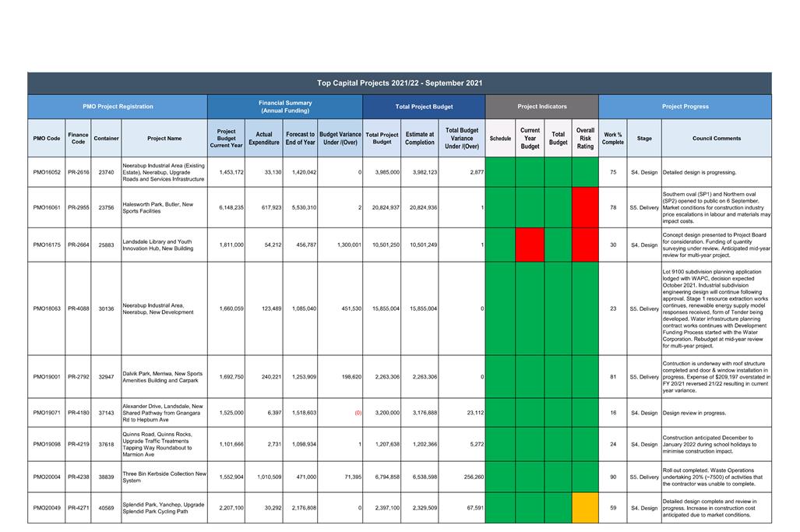Image resolution: width=800 pixels, height=532 pixels.
Task: Select finance code 'PR-2955'
Action: point(78,208)
